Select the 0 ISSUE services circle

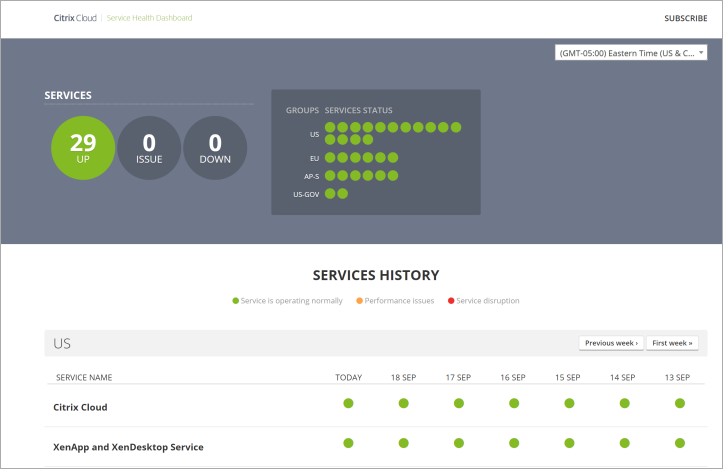(149, 148)
